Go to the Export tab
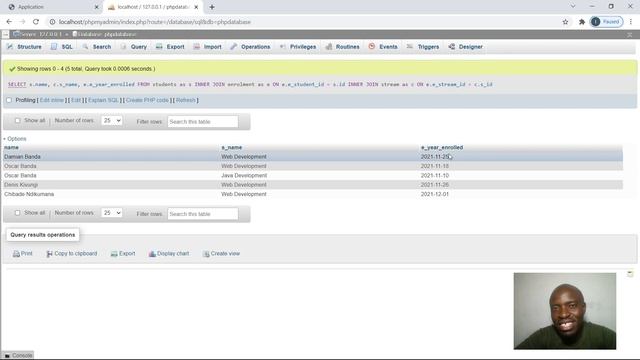 [170, 47]
